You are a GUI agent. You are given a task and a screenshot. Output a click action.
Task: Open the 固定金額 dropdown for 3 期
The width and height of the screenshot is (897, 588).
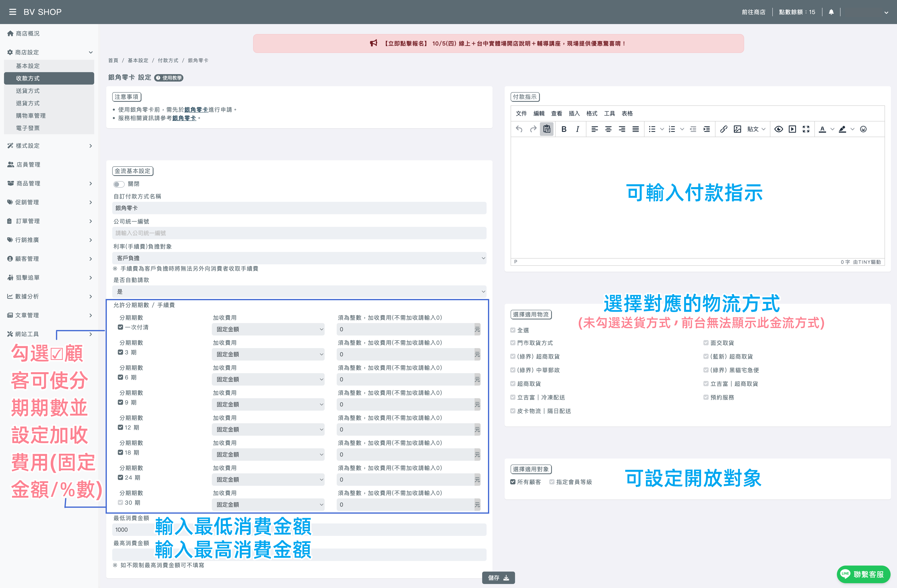tap(268, 354)
